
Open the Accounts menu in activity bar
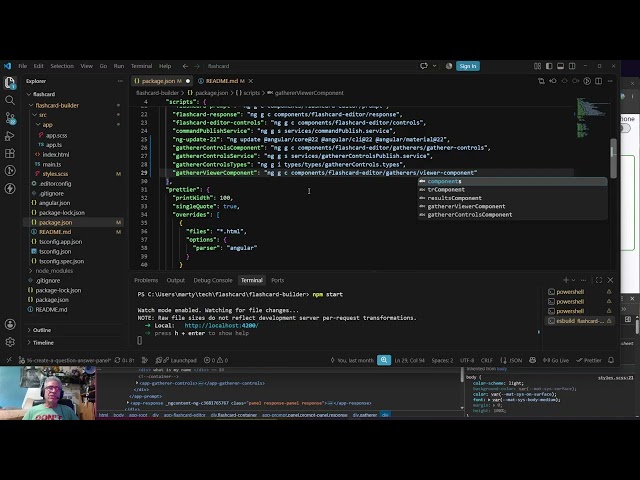click(x=10, y=324)
